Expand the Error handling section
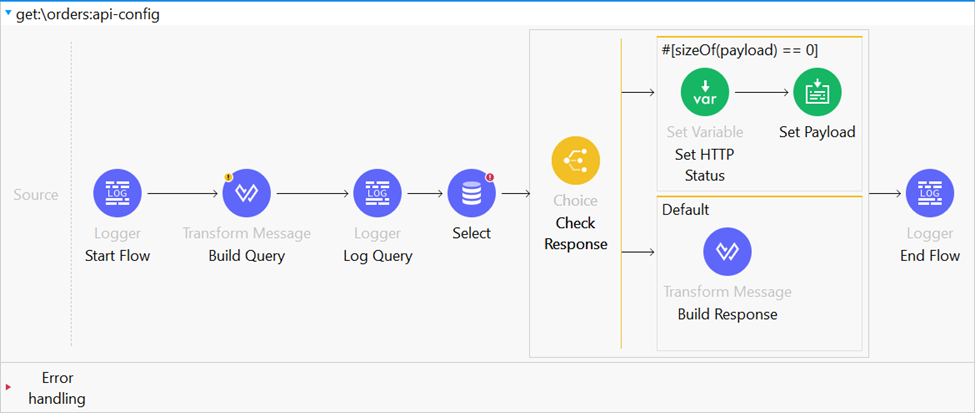 pyautogui.click(x=9, y=387)
